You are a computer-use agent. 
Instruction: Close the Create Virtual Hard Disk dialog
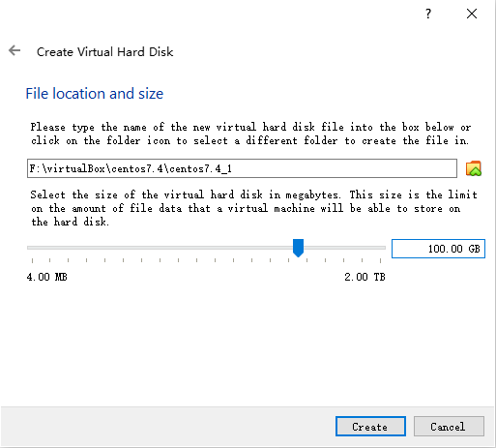click(472, 14)
